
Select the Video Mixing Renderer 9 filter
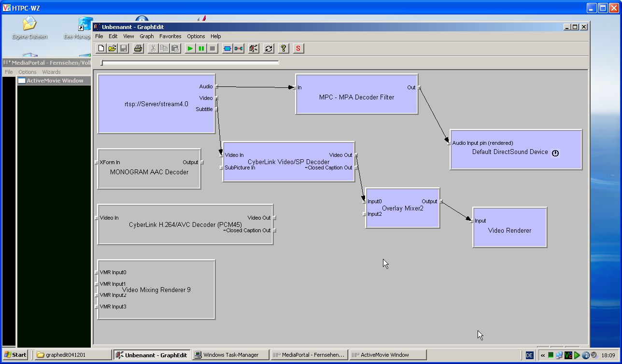click(156, 290)
